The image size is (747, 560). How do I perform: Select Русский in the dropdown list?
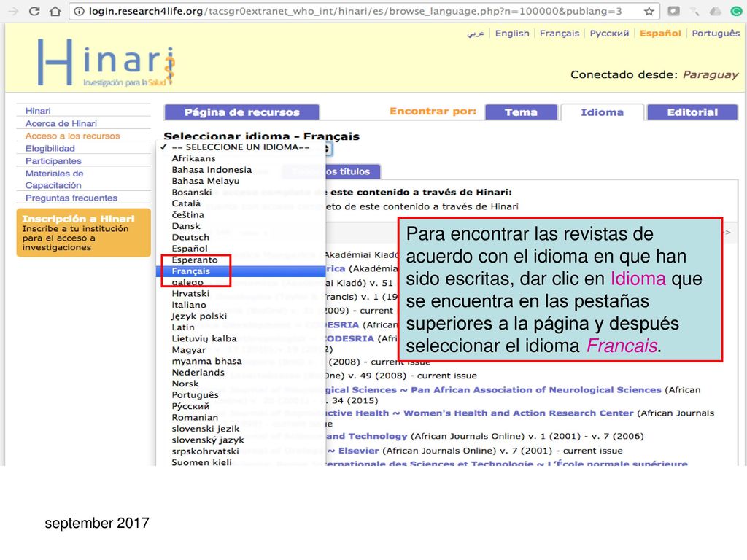241,406
